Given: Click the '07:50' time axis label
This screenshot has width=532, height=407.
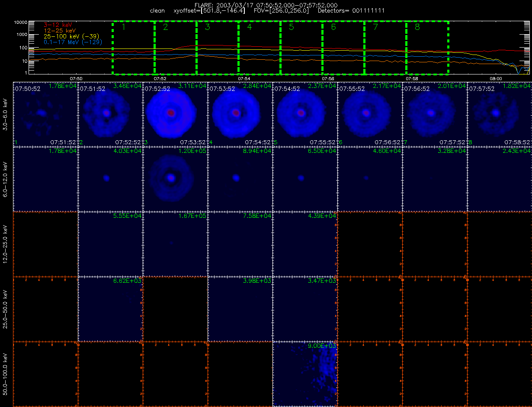Looking at the screenshot, I should point(76,78).
